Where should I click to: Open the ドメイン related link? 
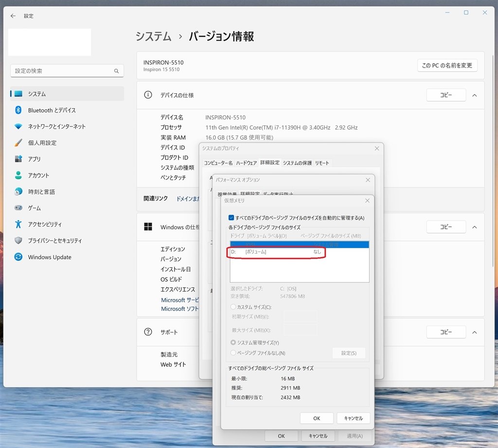[188, 199]
